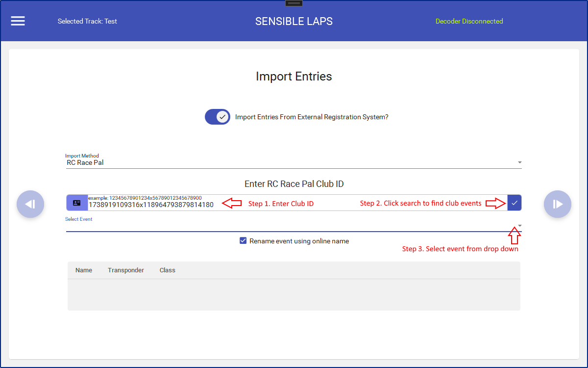588x368 pixels.
Task: Uncheck Rename event using online name checkbox
Action: pyautogui.click(x=243, y=241)
